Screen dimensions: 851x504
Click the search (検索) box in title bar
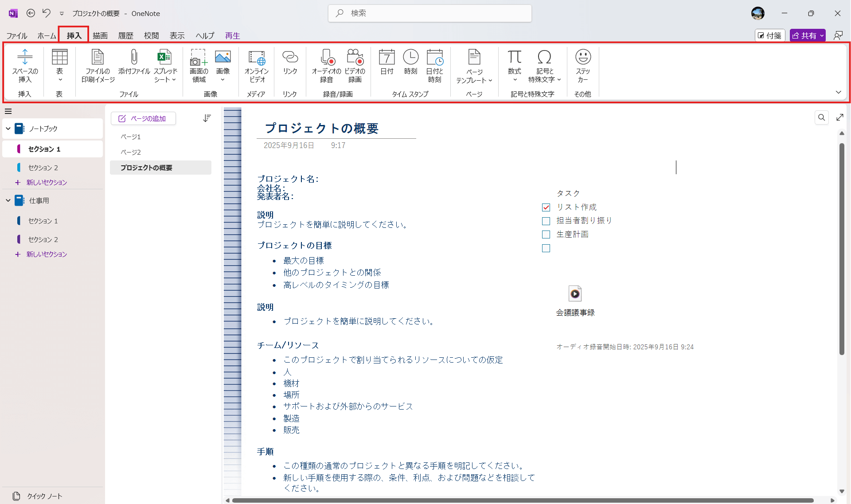[x=430, y=13]
